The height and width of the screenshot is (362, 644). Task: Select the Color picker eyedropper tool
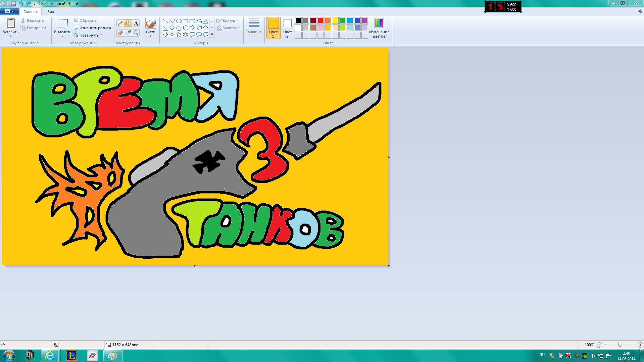[x=128, y=33]
